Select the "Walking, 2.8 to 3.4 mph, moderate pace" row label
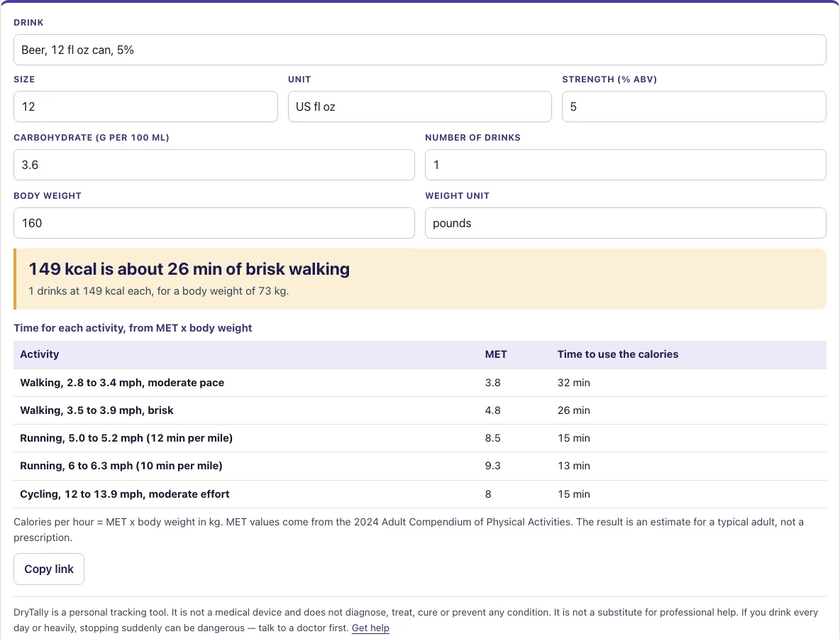The width and height of the screenshot is (840, 639). (122, 383)
